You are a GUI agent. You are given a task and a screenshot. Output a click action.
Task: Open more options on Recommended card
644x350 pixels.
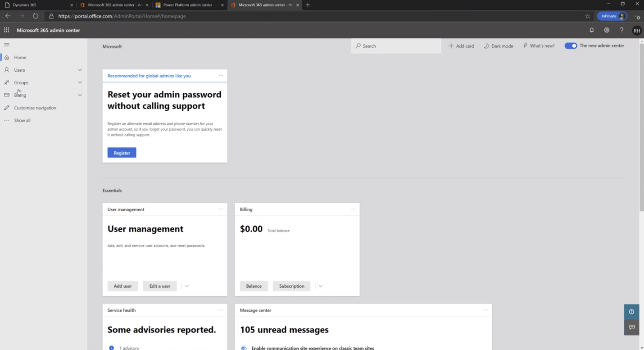pyautogui.click(x=221, y=76)
